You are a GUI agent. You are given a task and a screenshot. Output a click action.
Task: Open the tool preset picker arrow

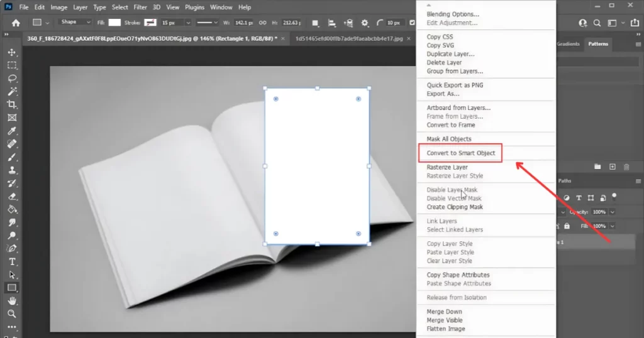point(47,23)
